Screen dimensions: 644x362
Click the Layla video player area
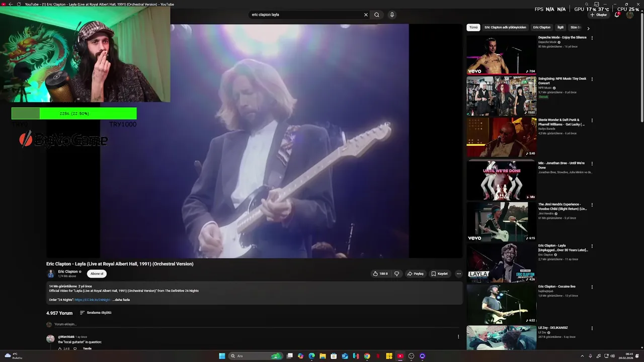click(254, 141)
